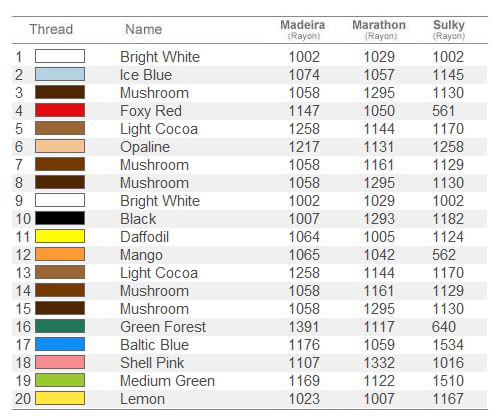Viewport: 500px width, 420px height.
Task: Select the Light Cocoa name in row 5
Action: 159,129
